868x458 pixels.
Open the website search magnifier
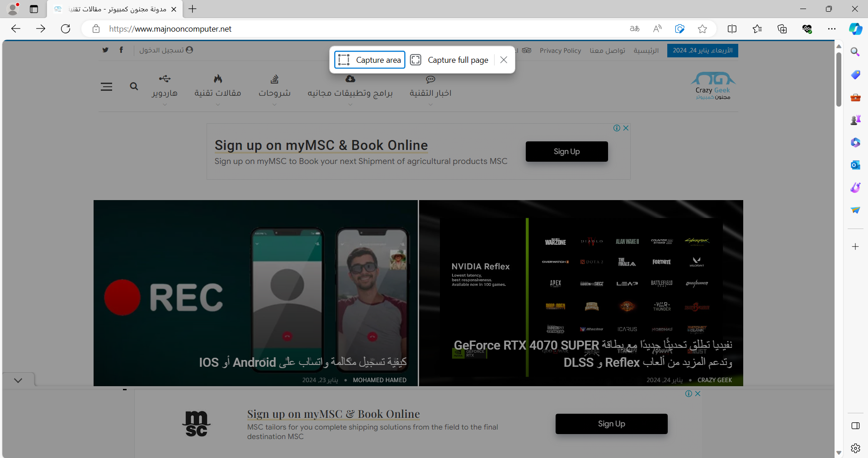(x=134, y=86)
